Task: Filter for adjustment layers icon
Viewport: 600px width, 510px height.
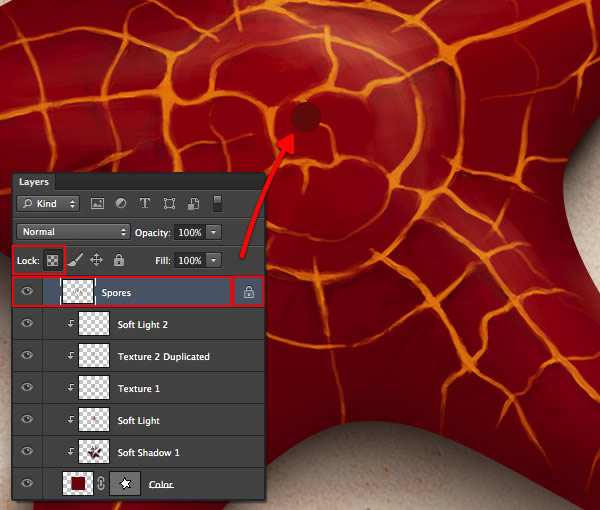Action: click(121, 203)
